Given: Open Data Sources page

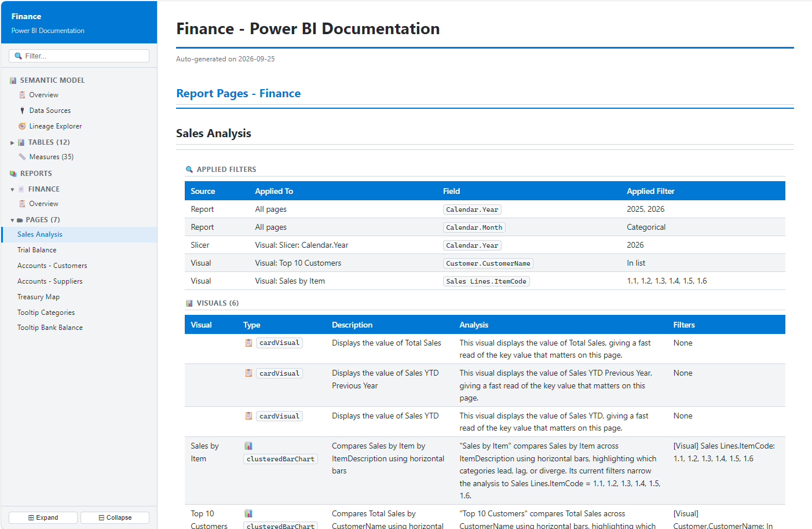Looking at the screenshot, I should pos(50,111).
